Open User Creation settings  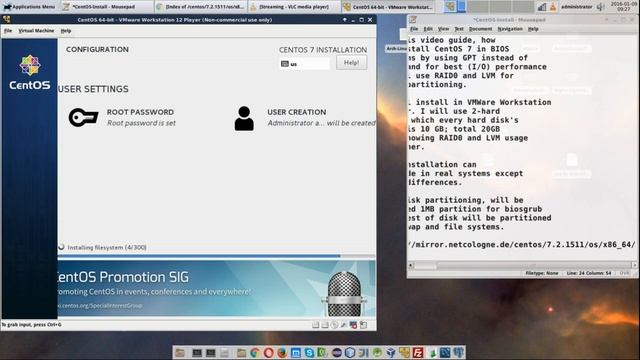(x=304, y=118)
